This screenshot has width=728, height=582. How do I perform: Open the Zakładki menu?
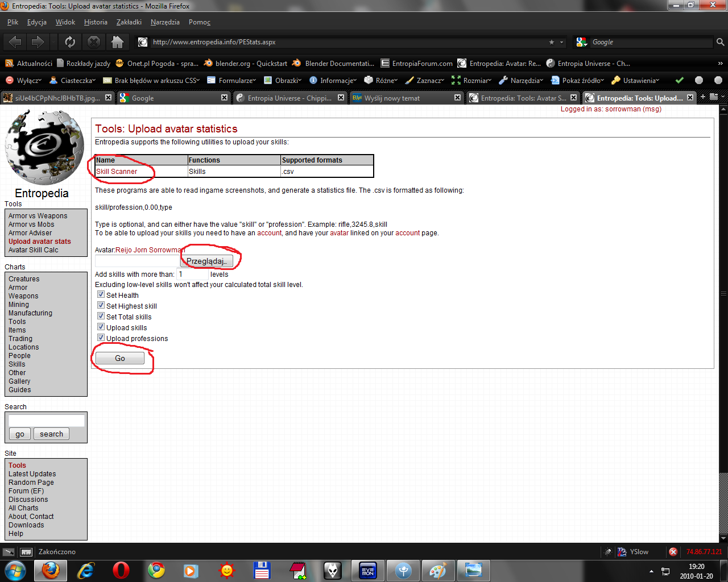(129, 22)
